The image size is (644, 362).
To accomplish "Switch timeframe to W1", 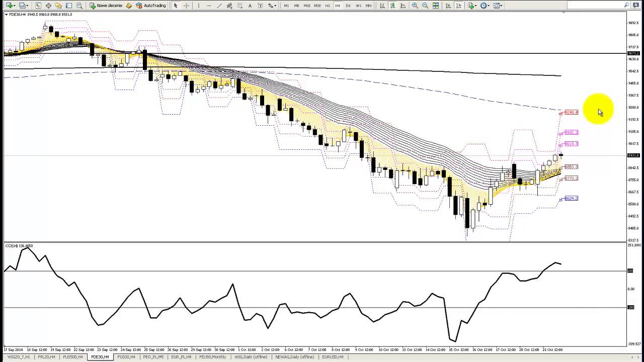I will click(x=358, y=6).
